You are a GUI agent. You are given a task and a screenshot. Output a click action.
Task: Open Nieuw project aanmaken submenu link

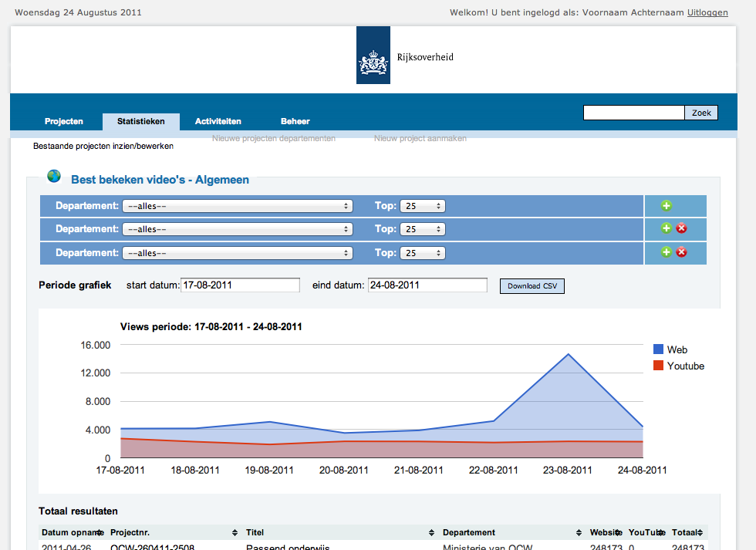tap(420, 139)
